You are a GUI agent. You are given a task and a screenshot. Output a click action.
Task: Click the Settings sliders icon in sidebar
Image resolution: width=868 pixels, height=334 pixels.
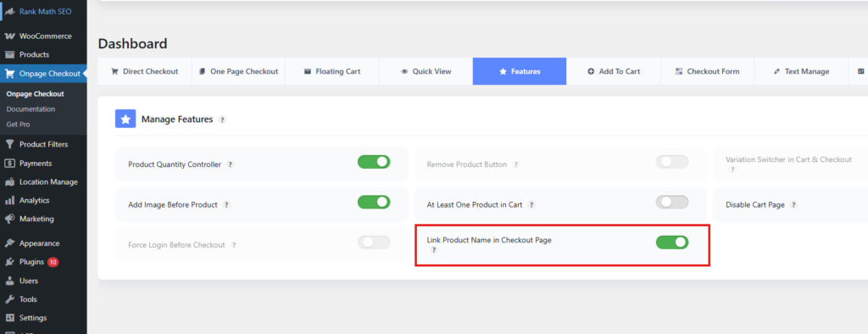(9, 318)
